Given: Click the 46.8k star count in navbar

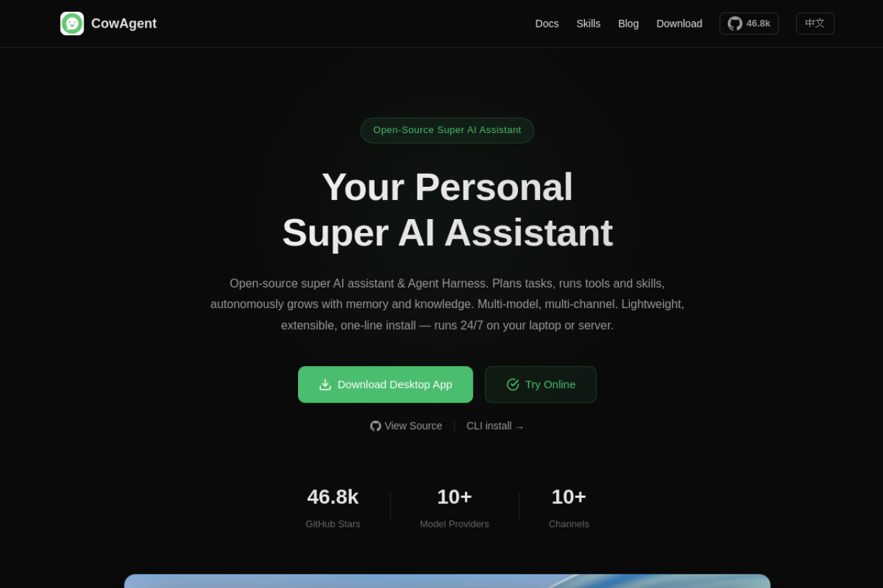Looking at the screenshot, I should [x=758, y=23].
